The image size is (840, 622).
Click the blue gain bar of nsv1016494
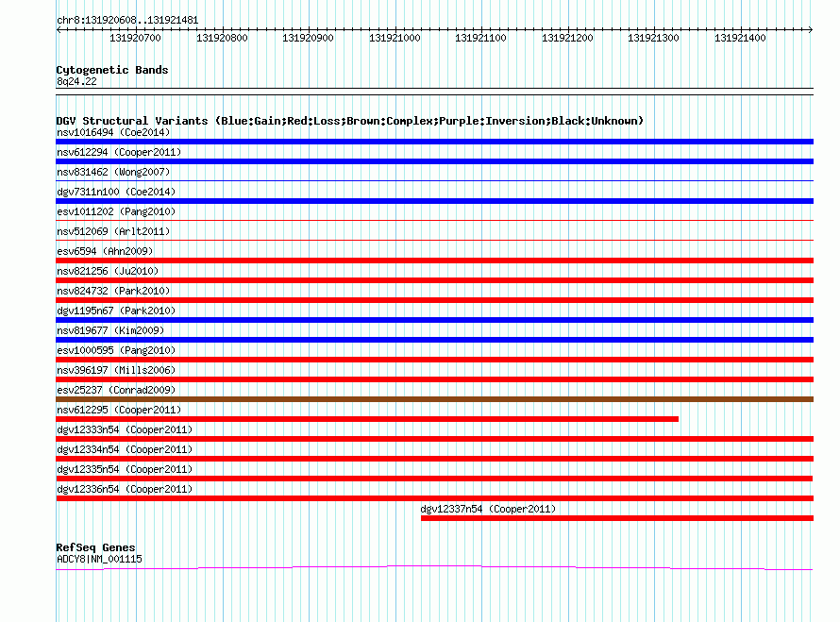(x=434, y=142)
